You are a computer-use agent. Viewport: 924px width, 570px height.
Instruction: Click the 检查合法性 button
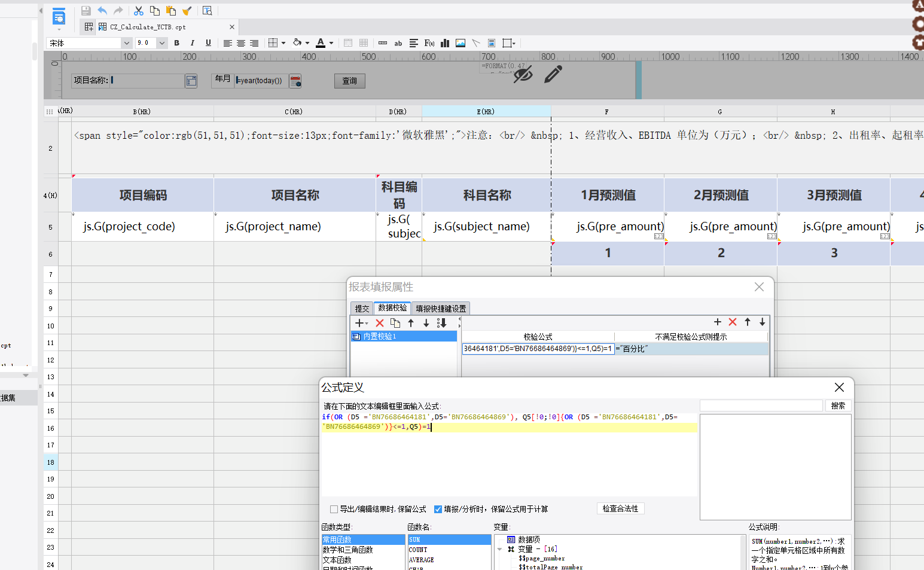620,508
